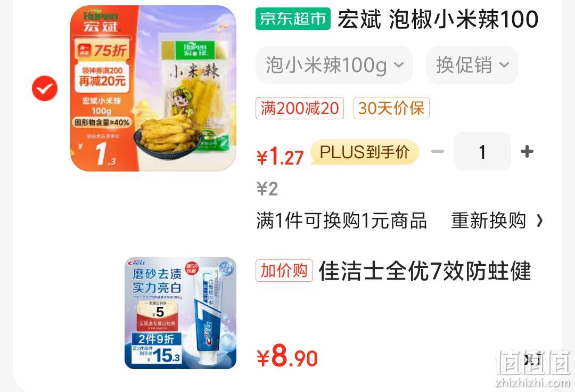Tap the ¥1.27 PLUS price
The height and width of the screenshot is (392, 575).
tap(280, 157)
